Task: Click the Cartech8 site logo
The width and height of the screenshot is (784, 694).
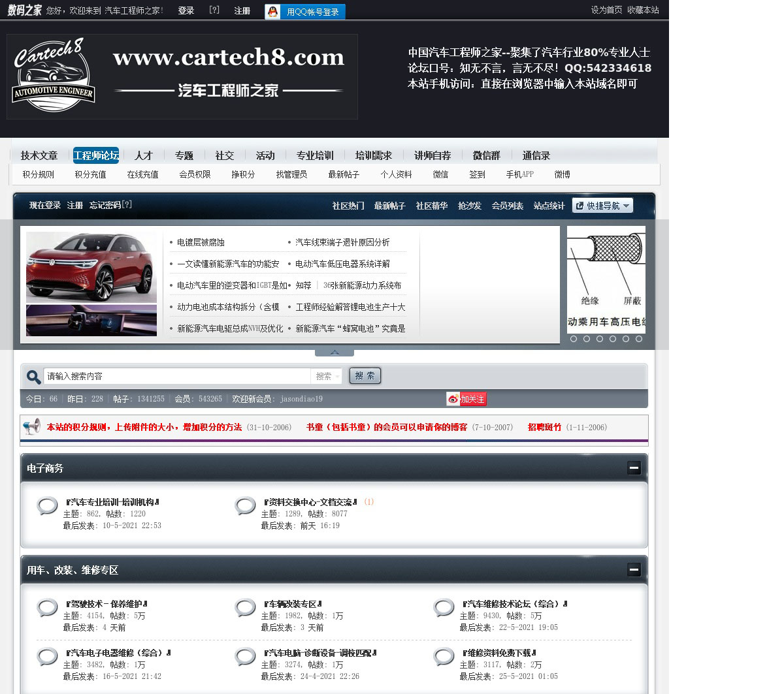Action: (182, 76)
